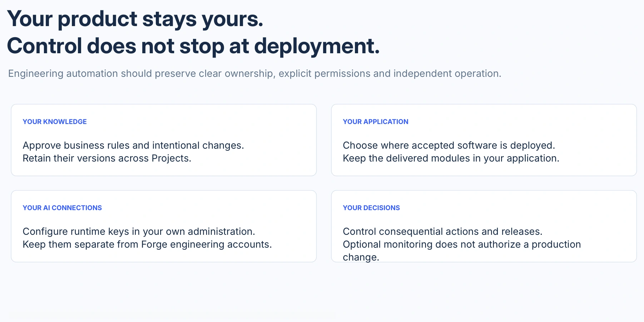Select the YOUR APPLICATION card label
Image resolution: width=644 pixels, height=322 pixels.
(x=376, y=122)
